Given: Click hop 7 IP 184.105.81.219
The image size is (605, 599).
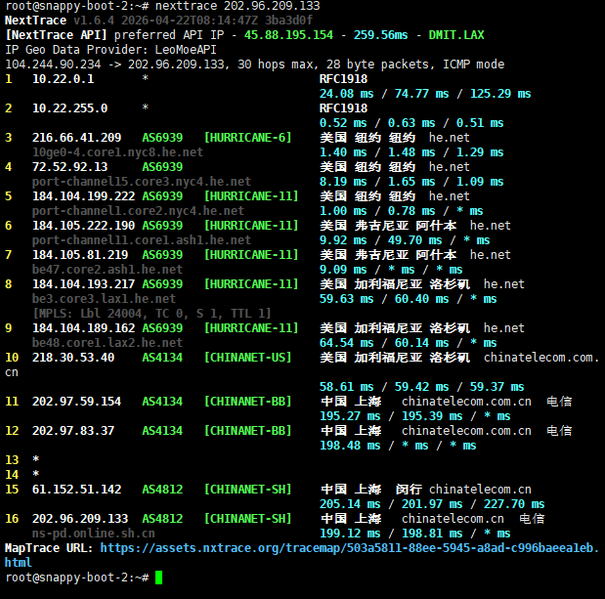Looking at the screenshot, I should tap(80, 255).
